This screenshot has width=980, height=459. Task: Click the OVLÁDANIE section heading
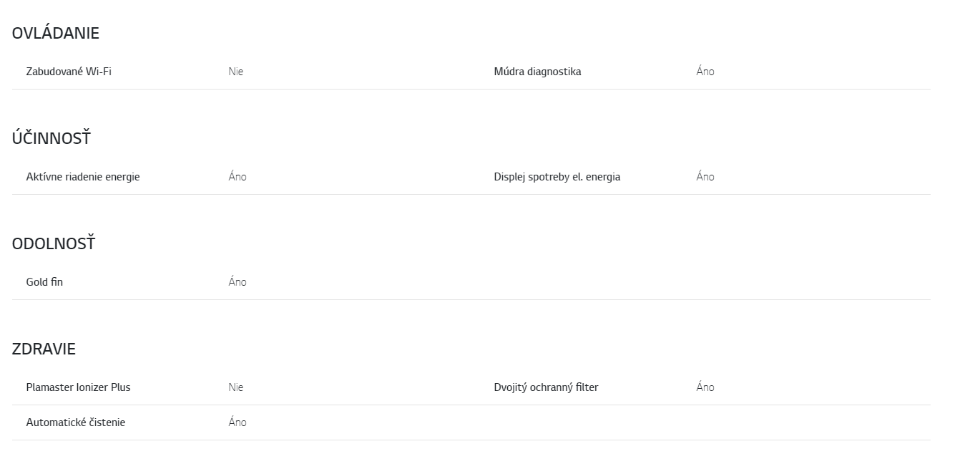(55, 33)
